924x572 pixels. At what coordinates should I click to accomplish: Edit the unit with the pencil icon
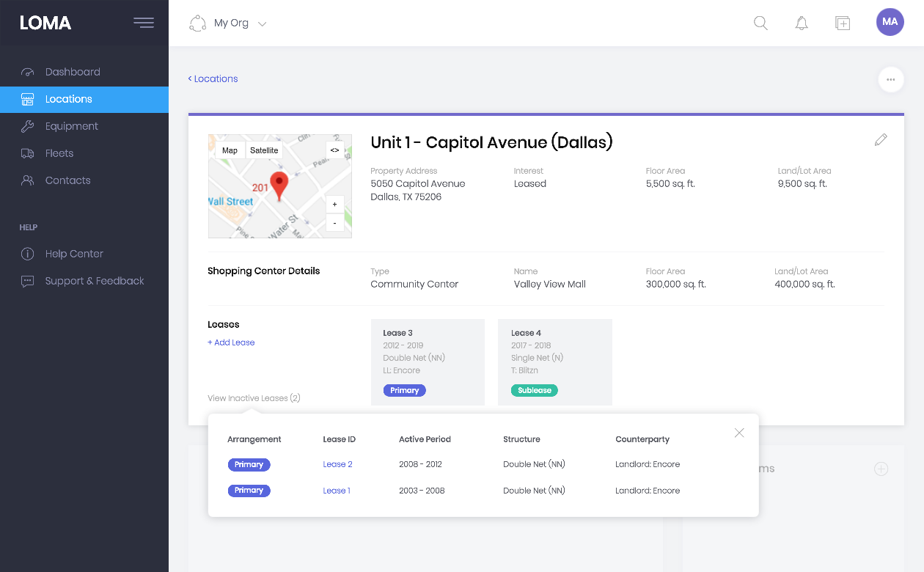coord(881,139)
